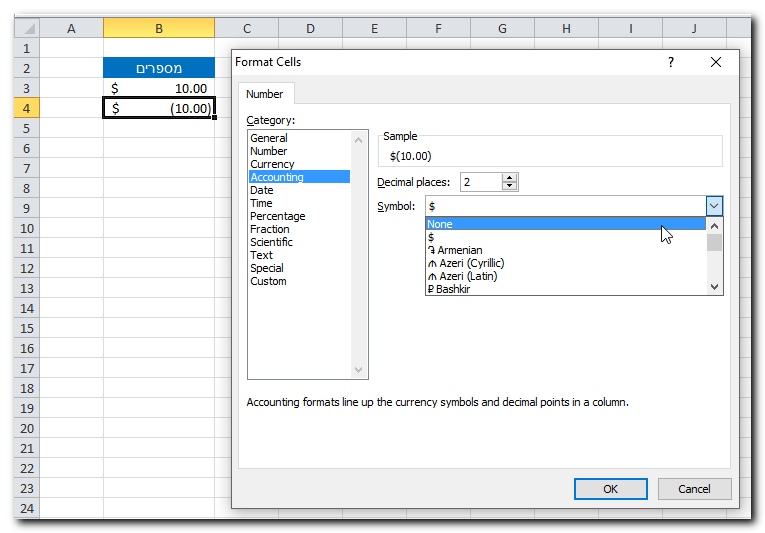Choose Custom in Category list
The width and height of the screenshot is (765, 533).
pyautogui.click(x=268, y=281)
